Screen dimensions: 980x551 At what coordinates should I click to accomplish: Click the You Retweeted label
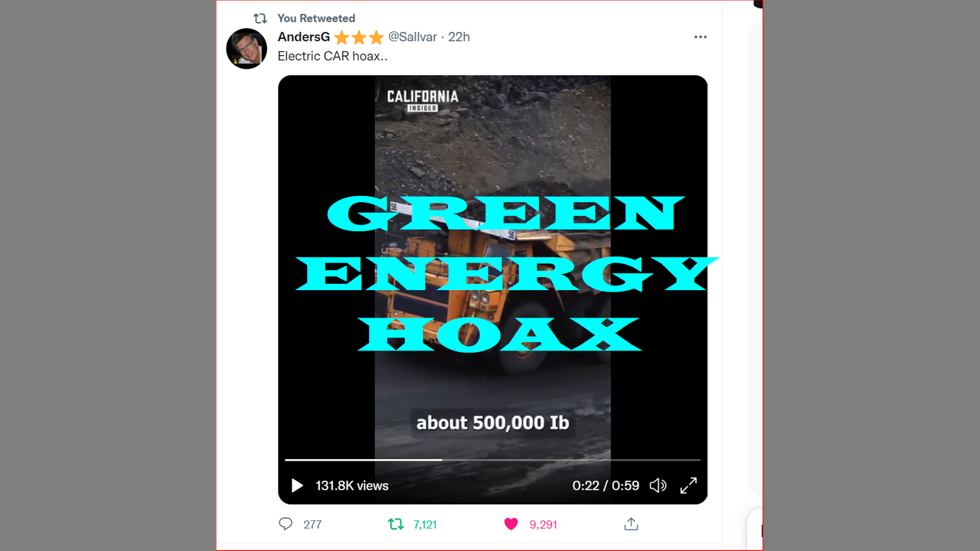[316, 18]
